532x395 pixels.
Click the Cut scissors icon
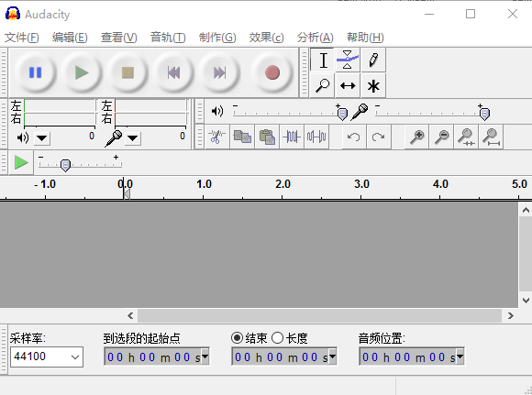pos(217,137)
